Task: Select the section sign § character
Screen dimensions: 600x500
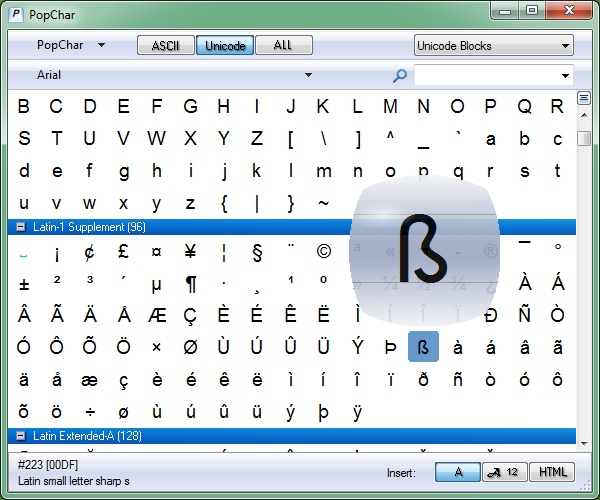Action: [x=256, y=253]
